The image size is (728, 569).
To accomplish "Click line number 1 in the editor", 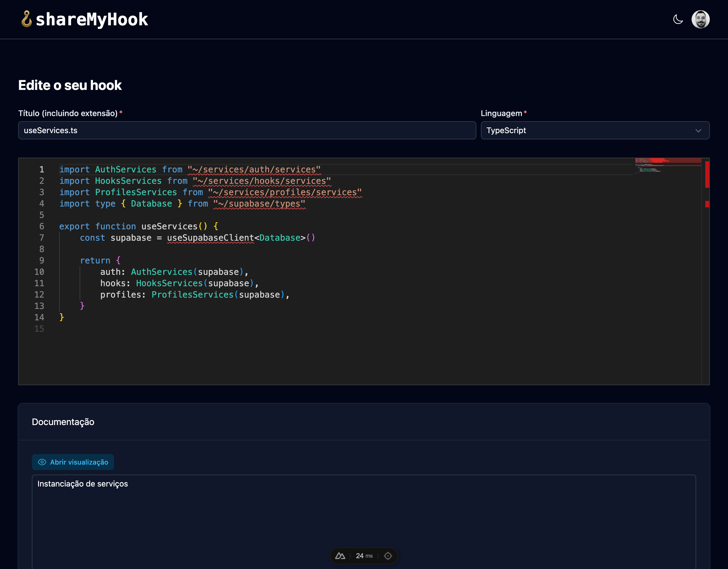I will click(42, 170).
